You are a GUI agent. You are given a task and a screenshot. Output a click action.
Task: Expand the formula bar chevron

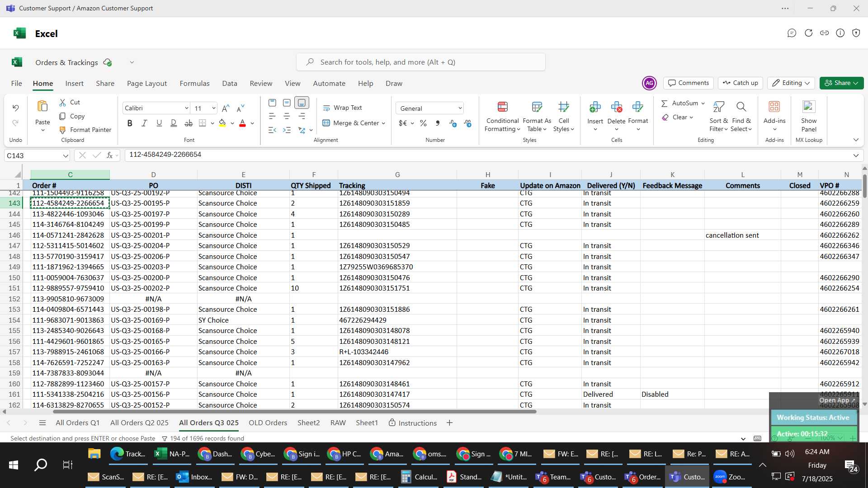856,155
